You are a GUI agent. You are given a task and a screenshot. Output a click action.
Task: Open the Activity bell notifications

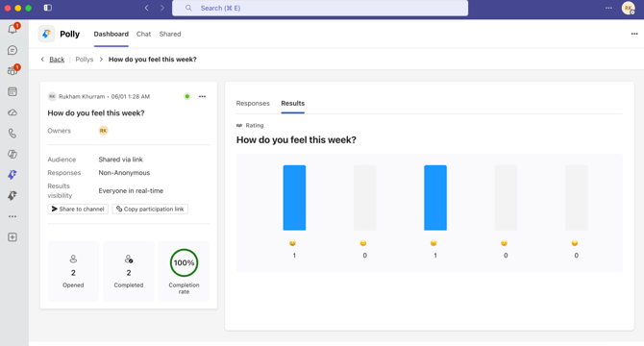pyautogui.click(x=12, y=29)
